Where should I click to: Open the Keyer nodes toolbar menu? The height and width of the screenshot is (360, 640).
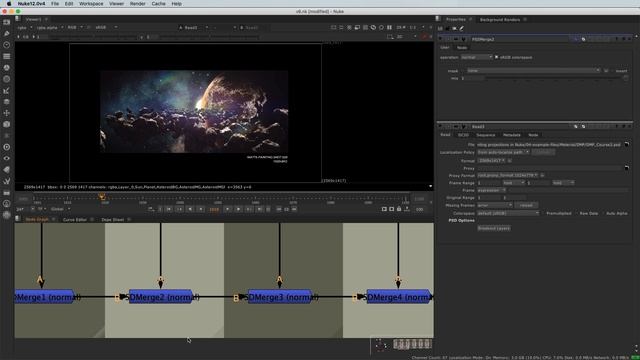pos(7,91)
